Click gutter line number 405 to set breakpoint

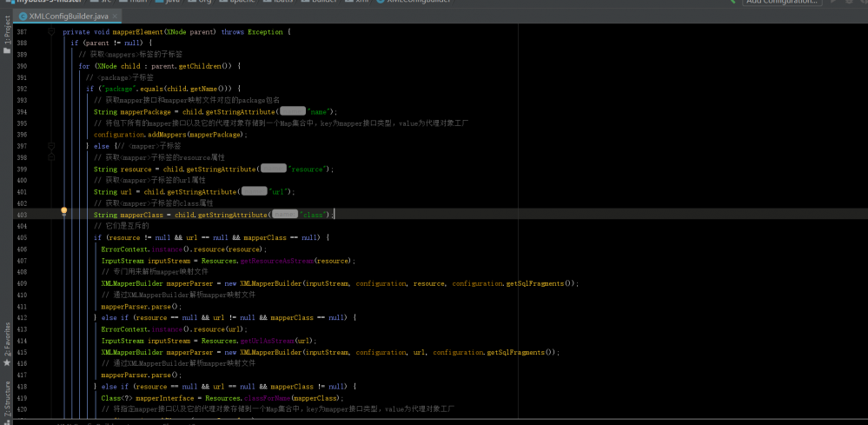pyautogui.click(x=21, y=237)
